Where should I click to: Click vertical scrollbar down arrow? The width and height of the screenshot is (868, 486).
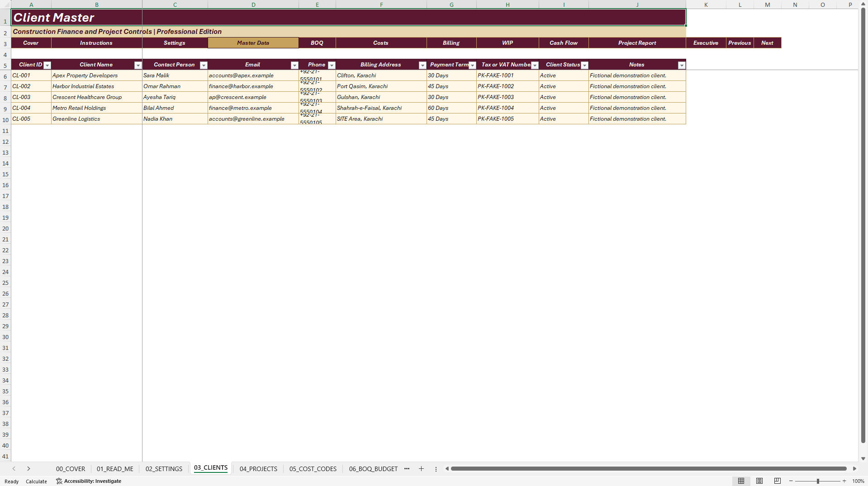click(863, 458)
